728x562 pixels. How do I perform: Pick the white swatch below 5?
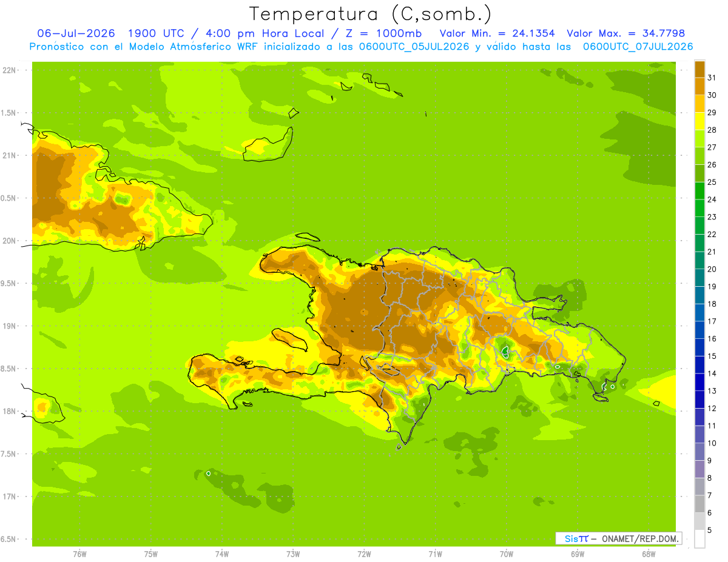pyautogui.click(x=699, y=539)
